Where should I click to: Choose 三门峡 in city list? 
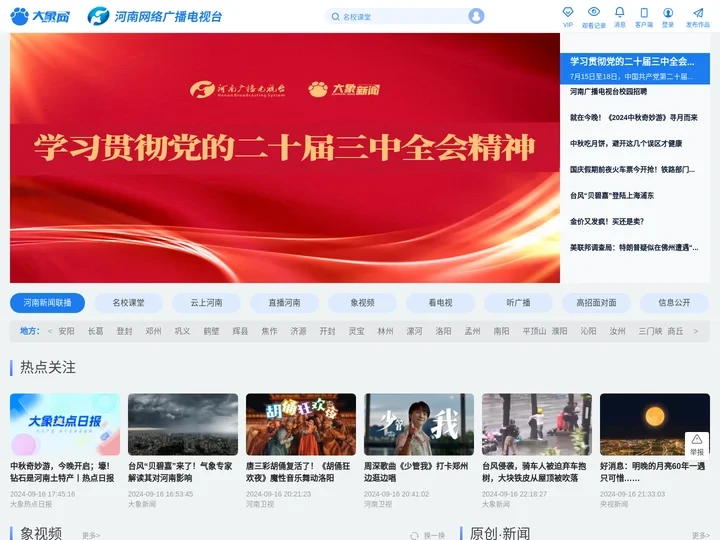(650, 331)
